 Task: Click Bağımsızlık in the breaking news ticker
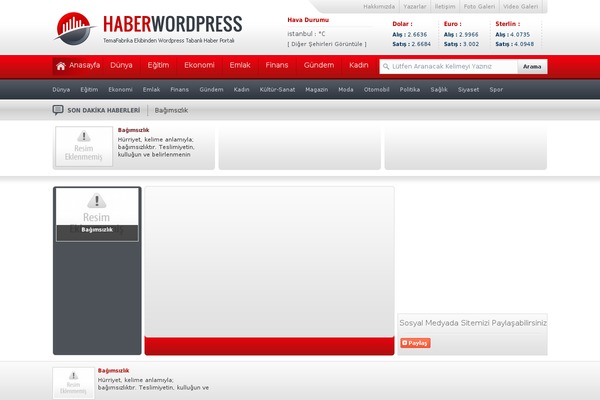(171, 110)
